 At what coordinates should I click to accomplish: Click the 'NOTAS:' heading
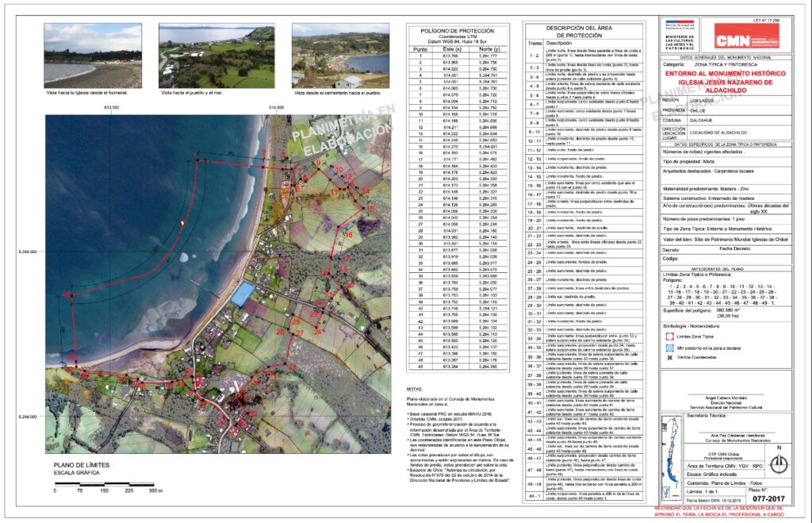coord(414,389)
